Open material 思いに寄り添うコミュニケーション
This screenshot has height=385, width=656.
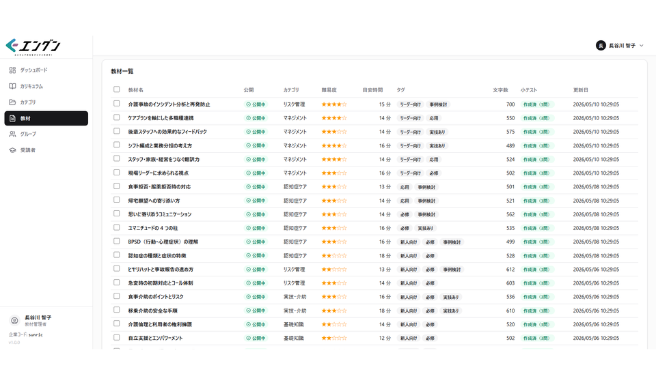point(160,214)
